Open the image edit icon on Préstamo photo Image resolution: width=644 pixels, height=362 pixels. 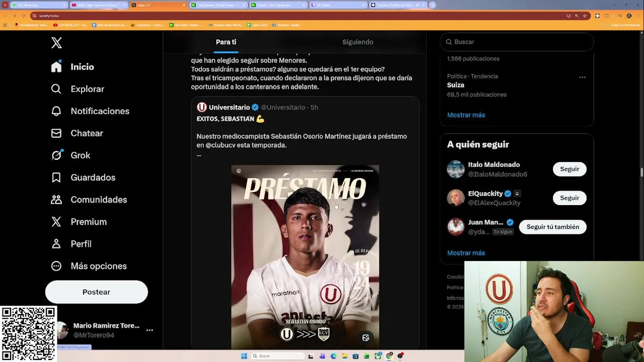tap(366, 338)
